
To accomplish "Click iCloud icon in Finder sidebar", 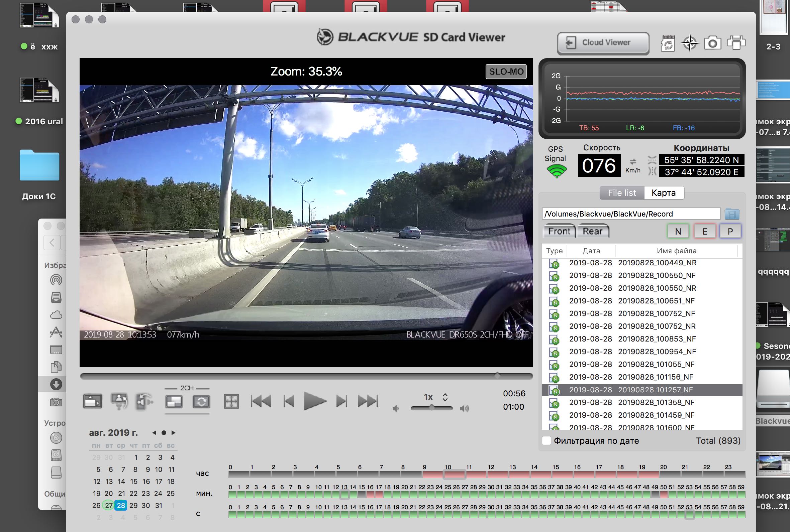I will [56, 315].
